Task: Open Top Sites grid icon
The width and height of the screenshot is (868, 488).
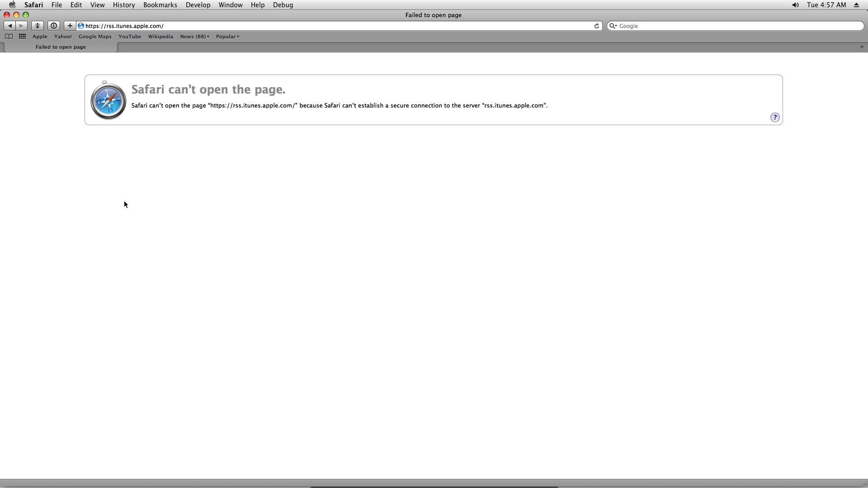Action: (x=22, y=37)
